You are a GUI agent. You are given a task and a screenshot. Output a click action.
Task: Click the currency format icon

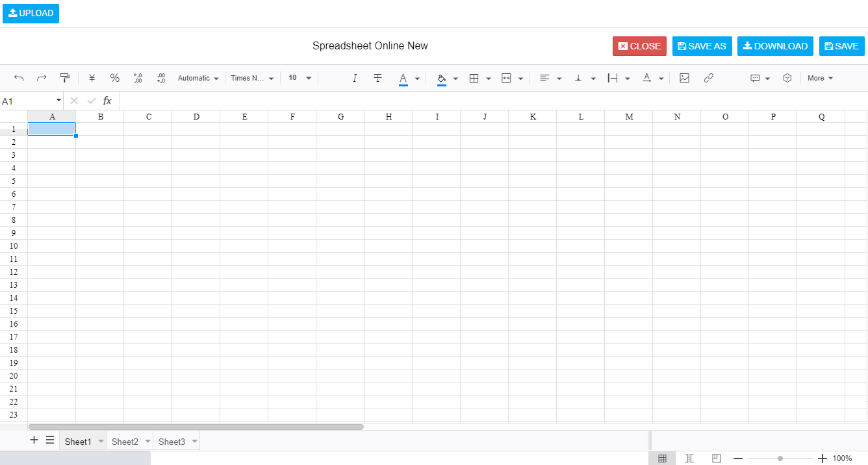[92, 78]
